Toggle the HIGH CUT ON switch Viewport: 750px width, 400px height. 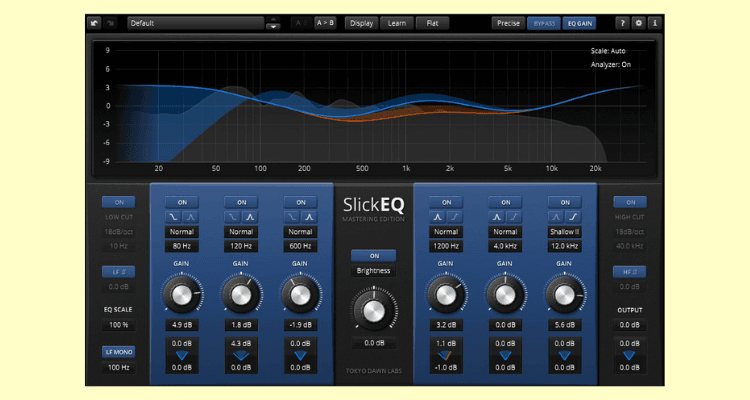tap(630, 202)
